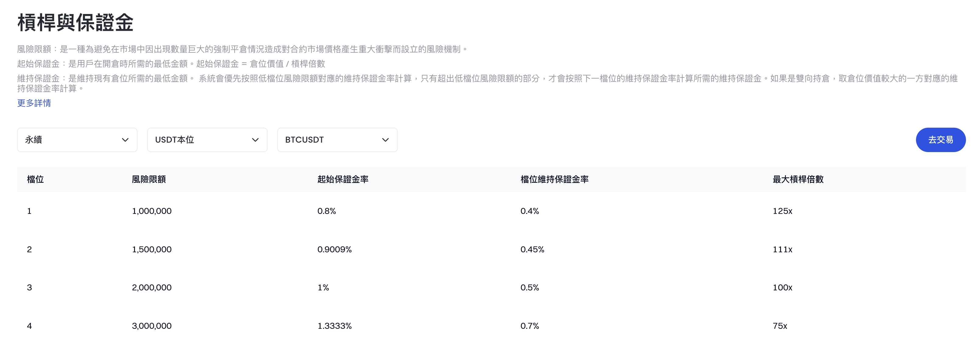Click the 0.9009% initial margin rate cell
The height and width of the screenshot is (348, 980).
click(x=334, y=250)
